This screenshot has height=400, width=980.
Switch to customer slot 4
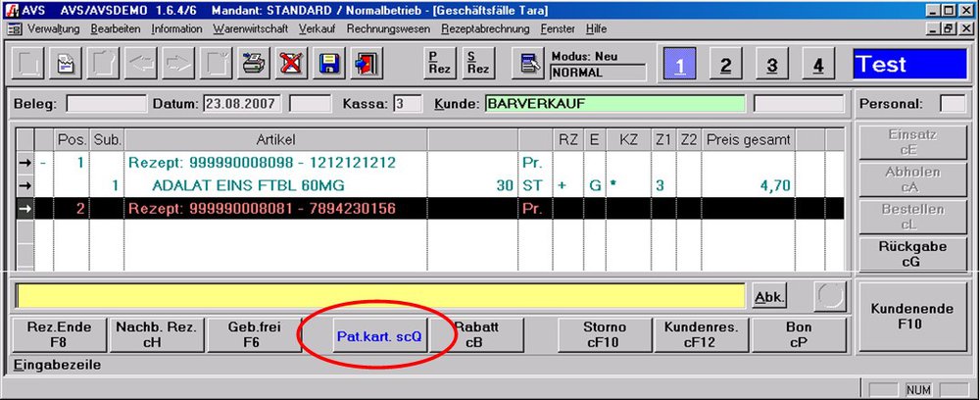818,66
